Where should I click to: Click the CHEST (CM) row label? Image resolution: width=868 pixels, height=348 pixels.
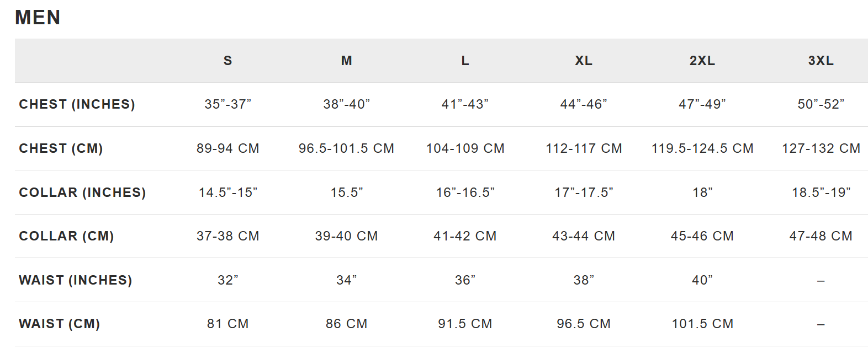(61, 148)
